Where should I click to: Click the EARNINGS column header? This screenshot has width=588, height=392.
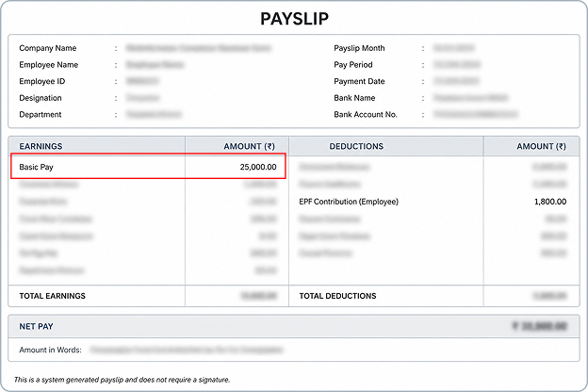[41, 146]
